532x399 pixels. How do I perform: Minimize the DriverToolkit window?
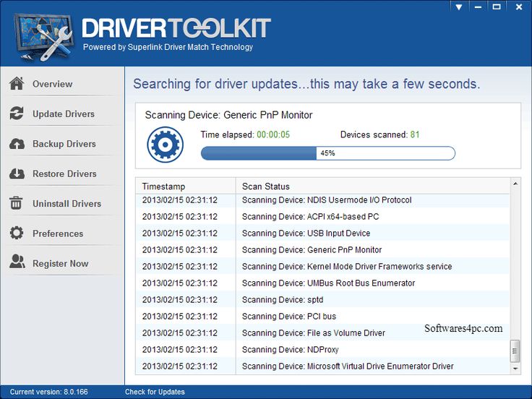[478, 7]
